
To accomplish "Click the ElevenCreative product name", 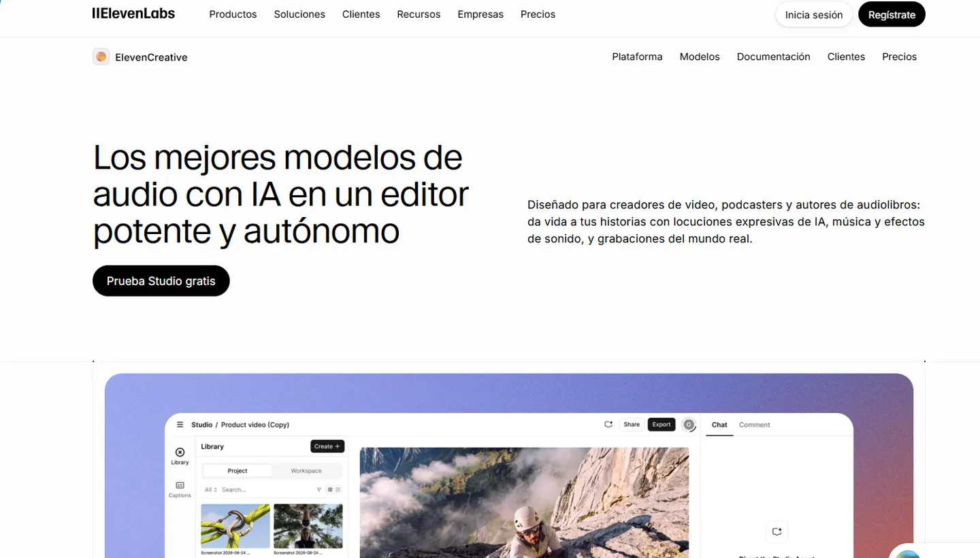I will pos(151,57).
